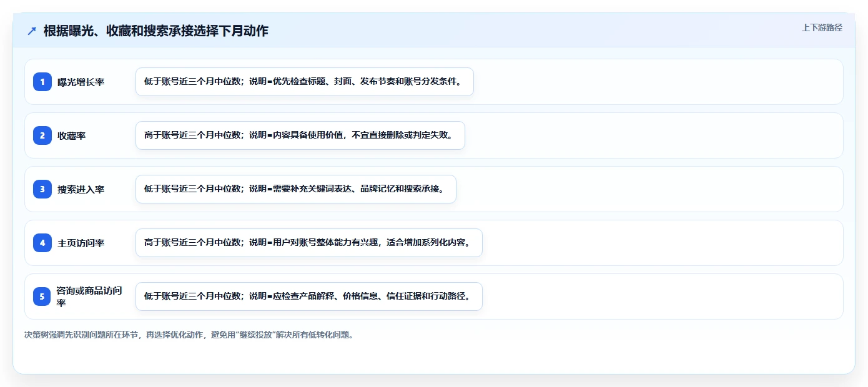Screen dimensions: 868x387
Task: Open the description box about 关键词表达、品牌记忆
Action: click(296, 189)
